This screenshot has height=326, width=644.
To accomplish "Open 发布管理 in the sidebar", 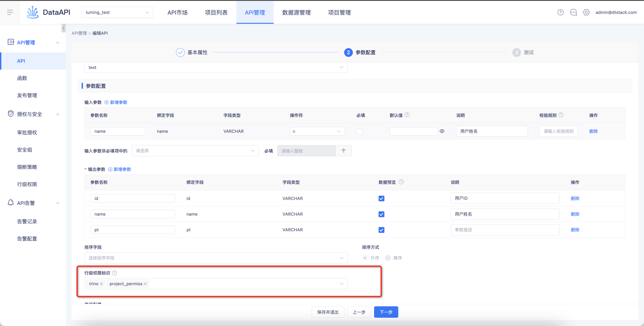I will coord(27,95).
